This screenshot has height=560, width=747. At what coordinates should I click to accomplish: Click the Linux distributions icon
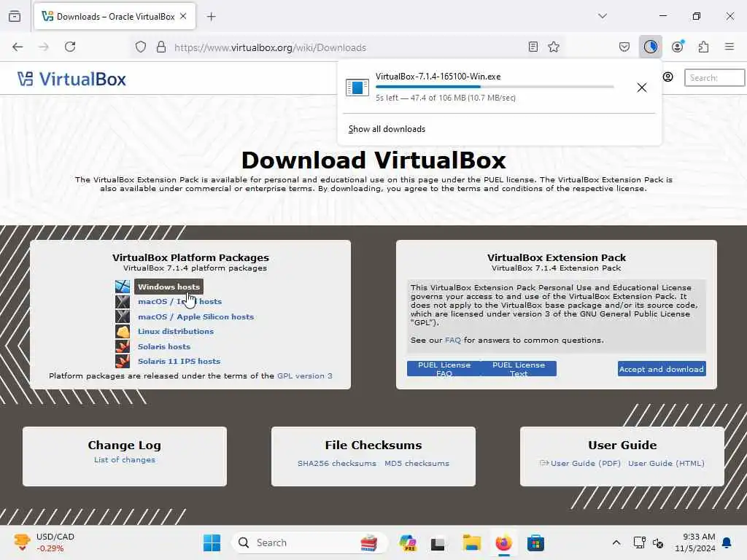coord(123,331)
